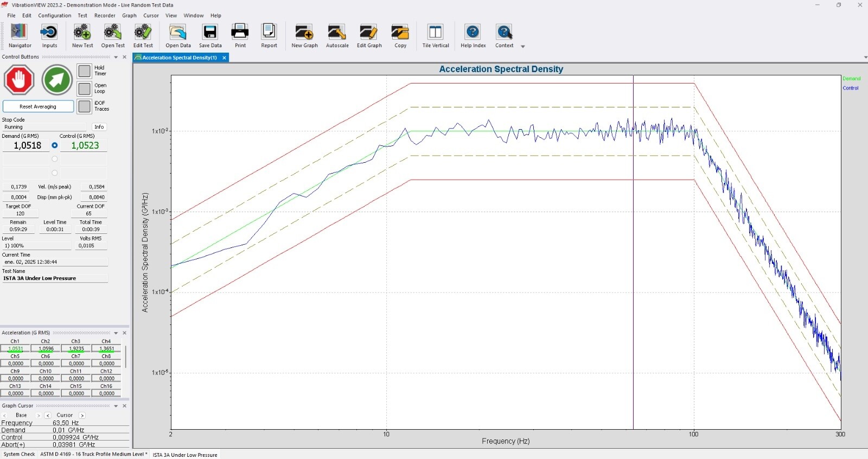Image resolution: width=868 pixels, height=459 pixels.
Task: Open graph tab list dropdown arrow
Action: pyautogui.click(x=865, y=58)
